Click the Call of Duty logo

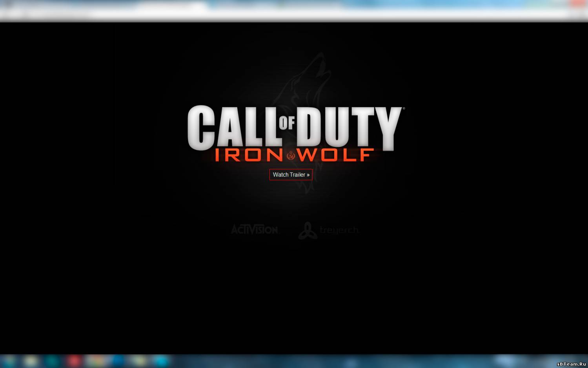295,128
